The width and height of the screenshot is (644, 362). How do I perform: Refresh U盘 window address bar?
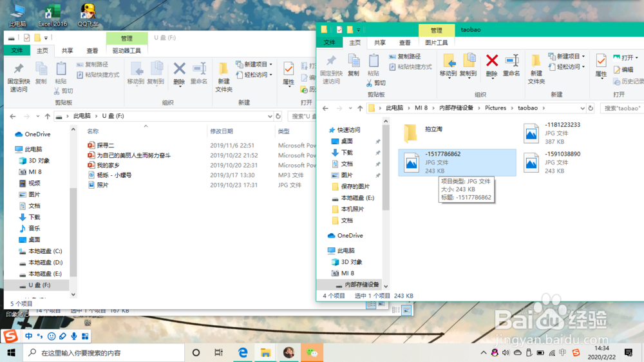(278, 117)
